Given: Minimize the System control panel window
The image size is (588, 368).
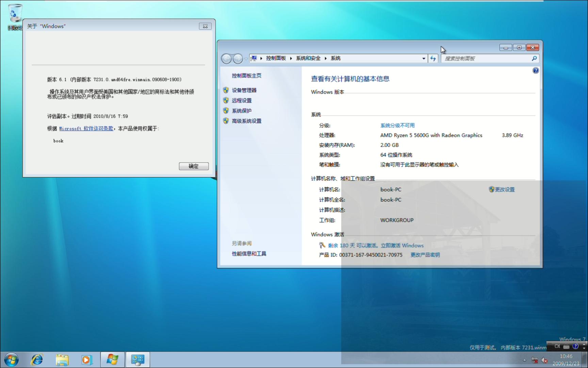Looking at the screenshot, I should click(506, 47).
